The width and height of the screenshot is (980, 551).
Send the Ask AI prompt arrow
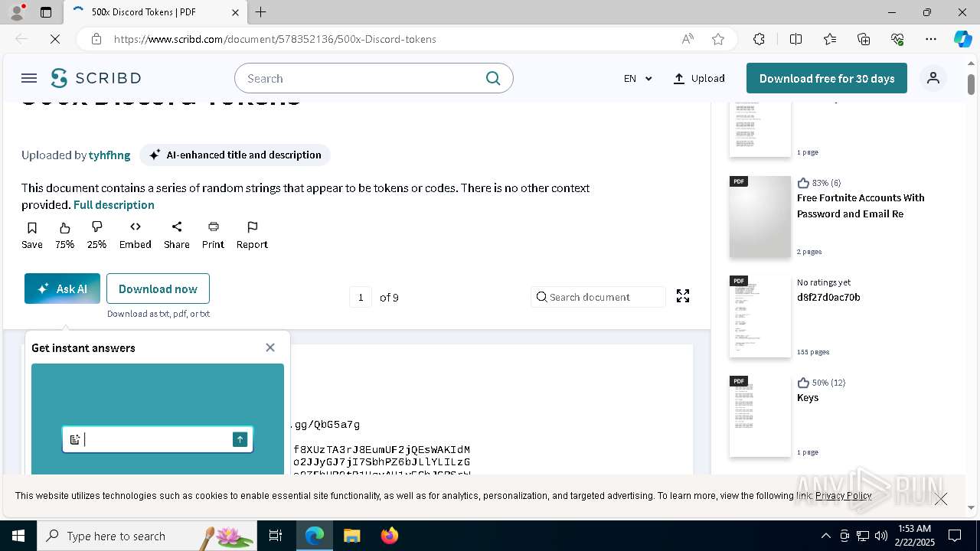240,439
